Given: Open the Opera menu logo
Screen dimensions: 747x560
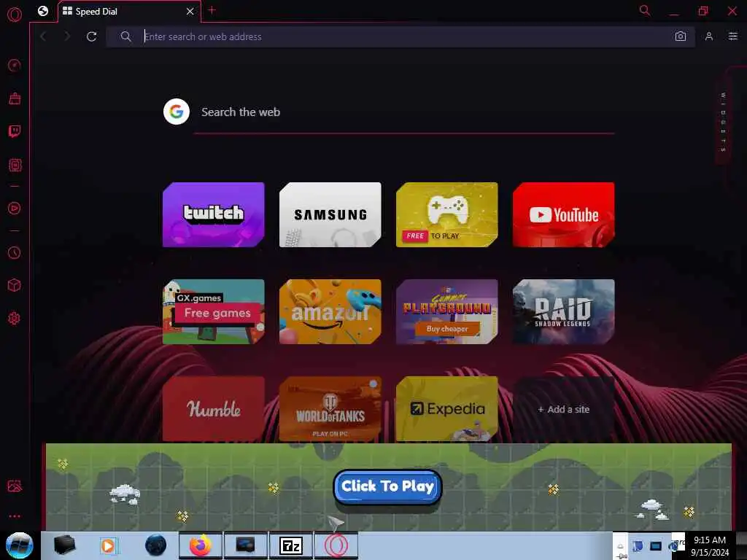Looking at the screenshot, I should pos(15,15).
